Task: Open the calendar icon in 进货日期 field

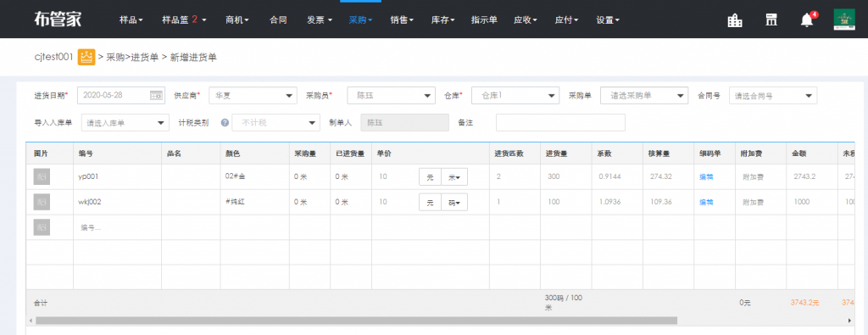Action: (157, 95)
